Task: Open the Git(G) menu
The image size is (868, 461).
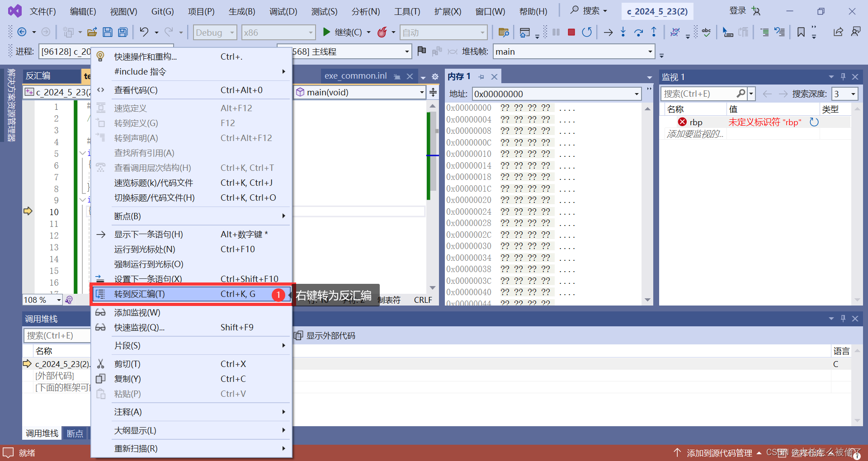Action: (163, 11)
